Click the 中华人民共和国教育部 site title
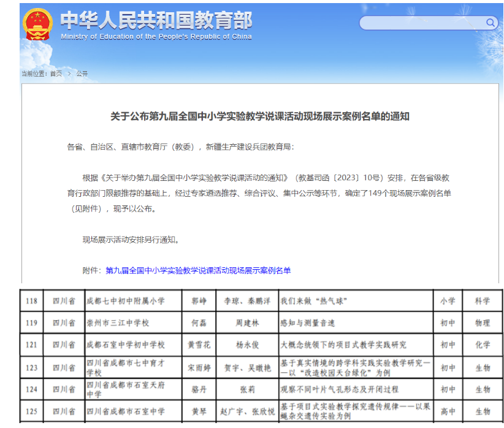This screenshot has height=428, width=504. [x=156, y=21]
